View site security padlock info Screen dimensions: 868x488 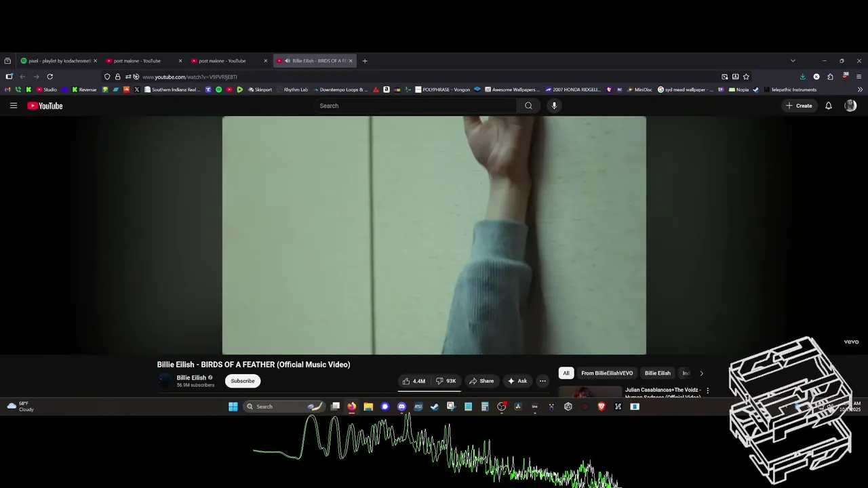tap(117, 77)
